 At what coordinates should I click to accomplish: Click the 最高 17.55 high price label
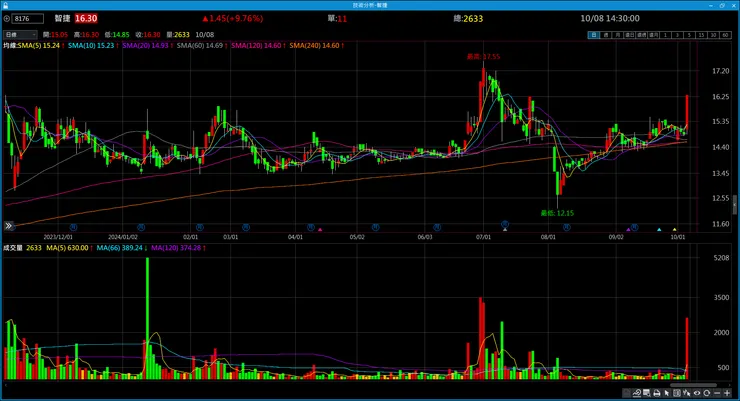coord(483,57)
